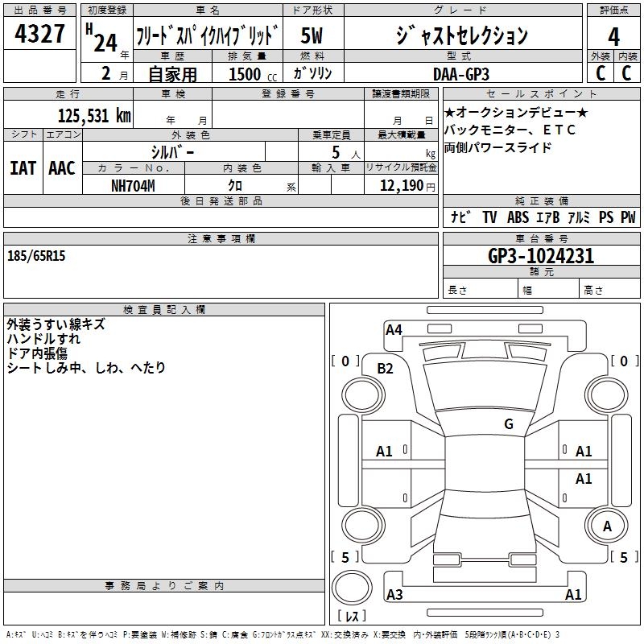The image size is (644, 644).
Task: Click the AAC air conditioner field
Action: click(x=62, y=167)
